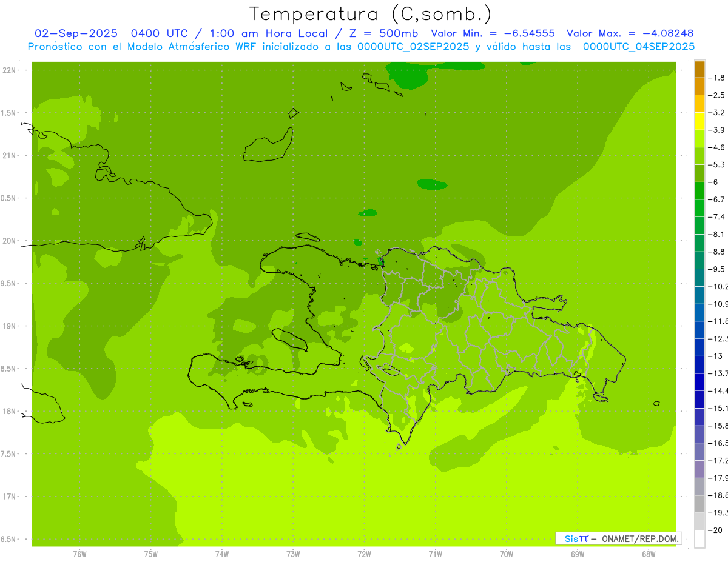The width and height of the screenshot is (728, 562).
Task: Click the '19N' latitude label
Action: [10, 326]
